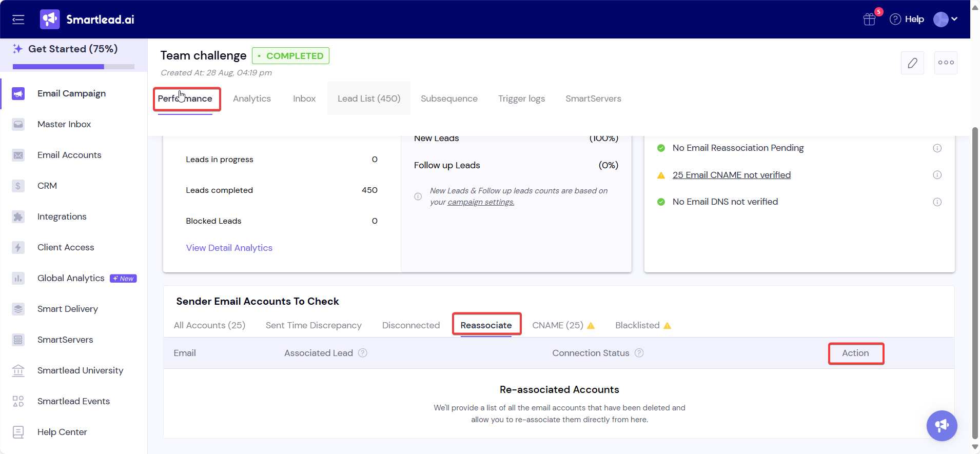The width and height of the screenshot is (980, 454).
Task: Click the Leads completed 450 value
Action: point(369,190)
